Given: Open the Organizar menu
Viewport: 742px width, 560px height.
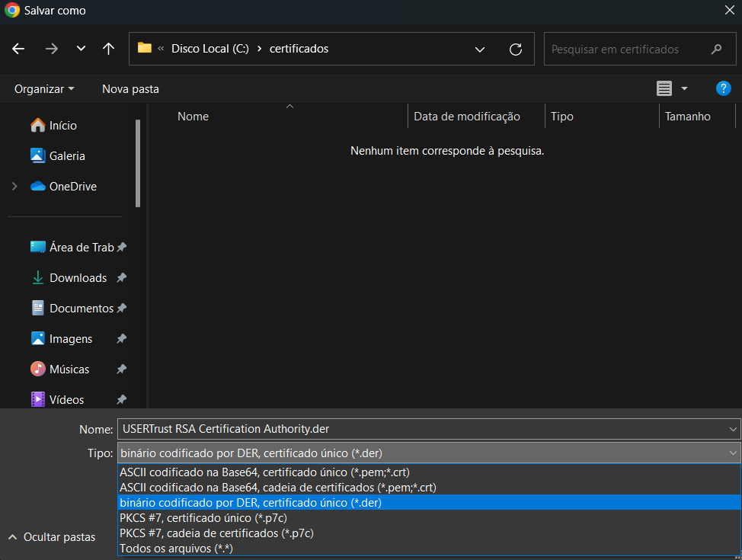Looking at the screenshot, I should [44, 89].
